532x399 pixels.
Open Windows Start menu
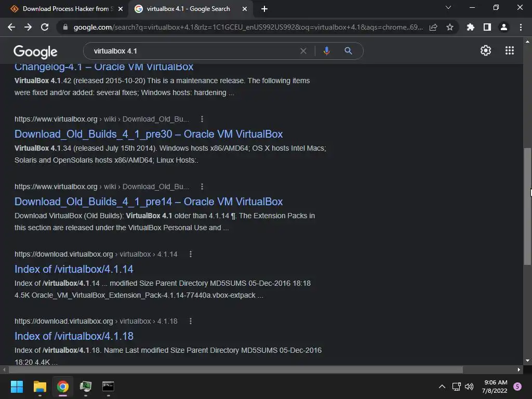coord(17,387)
